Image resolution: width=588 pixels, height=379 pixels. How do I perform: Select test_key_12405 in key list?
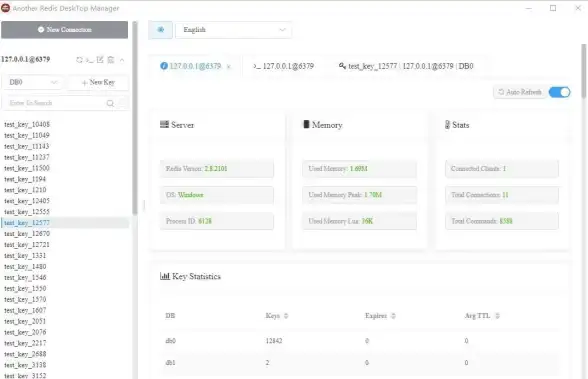pyautogui.click(x=27, y=201)
